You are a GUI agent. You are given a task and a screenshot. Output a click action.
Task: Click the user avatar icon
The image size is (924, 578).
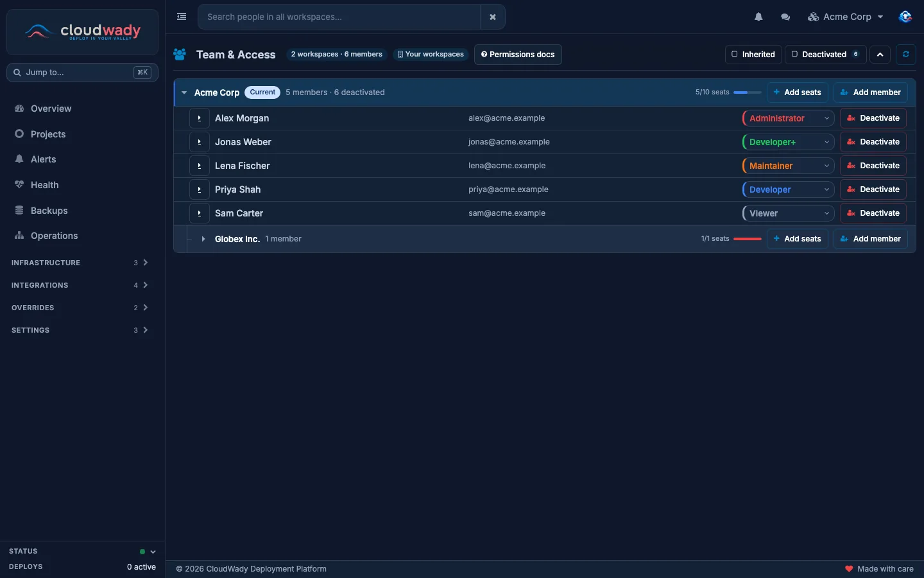tap(905, 17)
